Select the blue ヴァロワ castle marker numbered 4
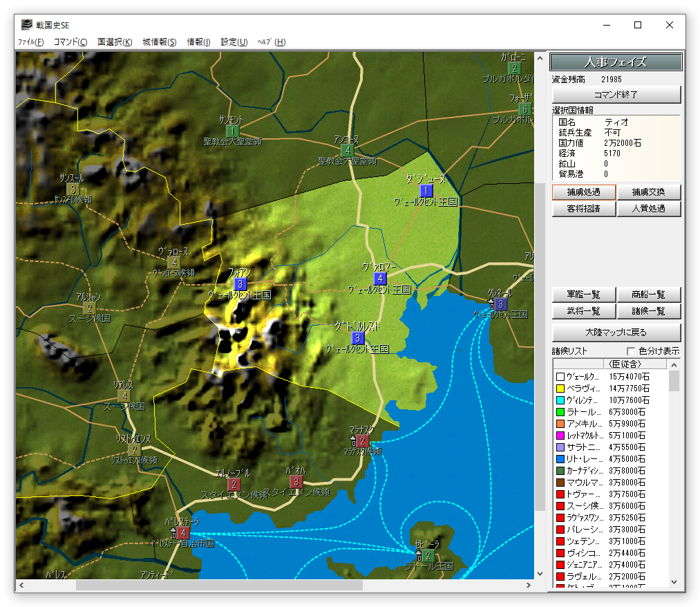Viewport: 700px width, 607px height. pos(379,279)
